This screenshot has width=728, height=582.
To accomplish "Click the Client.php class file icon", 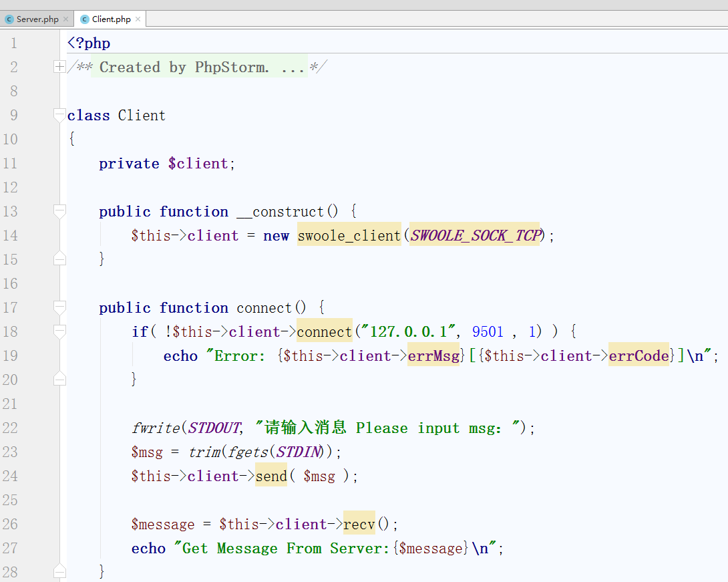I will pyautogui.click(x=85, y=19).
